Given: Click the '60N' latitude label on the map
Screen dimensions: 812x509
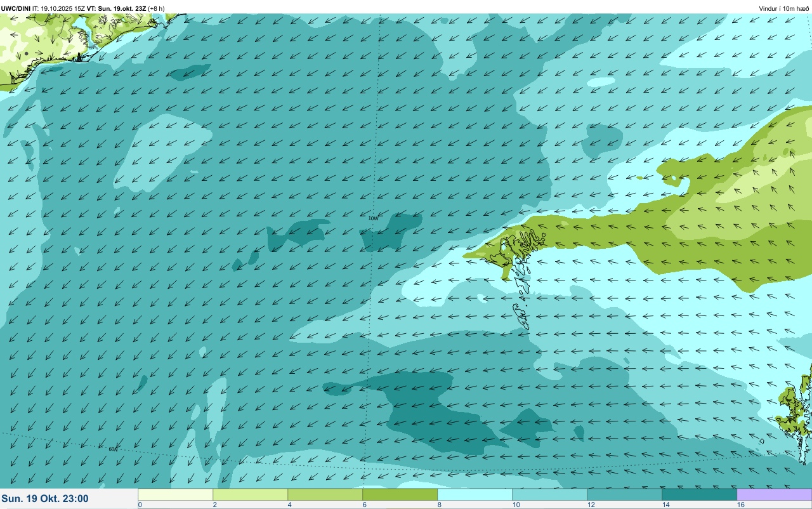Looking at the screenshot, I should (113, 449).
